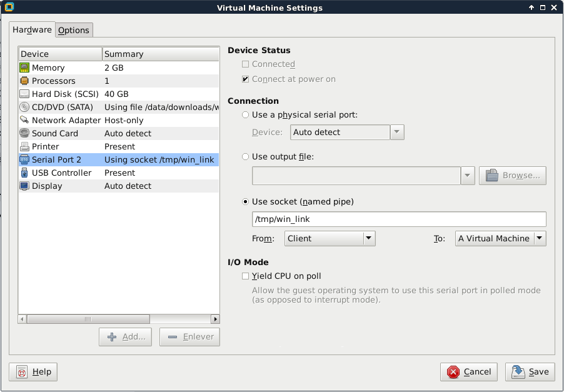Click the socket path field /tmp/win_link
Screen dimensions: 564x392
tap(398, 219)
